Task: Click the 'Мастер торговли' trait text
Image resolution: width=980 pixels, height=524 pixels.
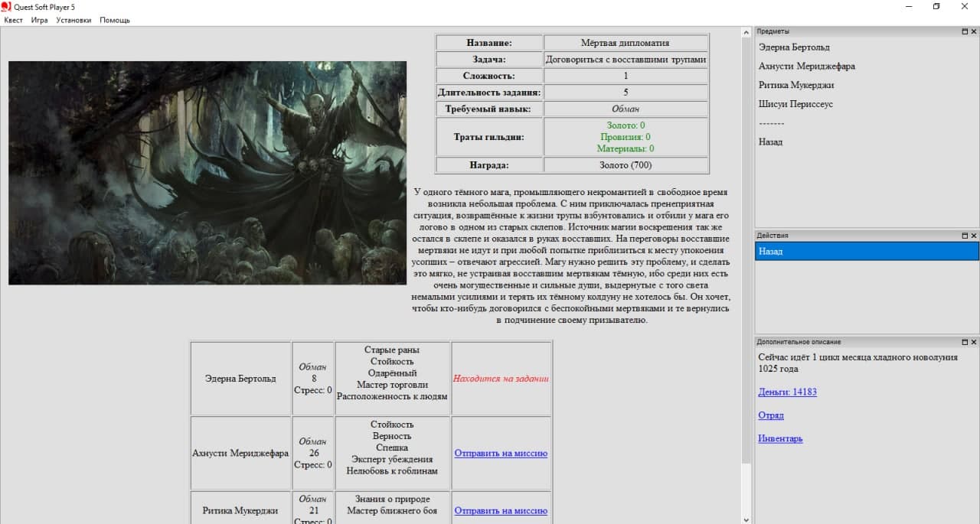Action: (392, 385)
